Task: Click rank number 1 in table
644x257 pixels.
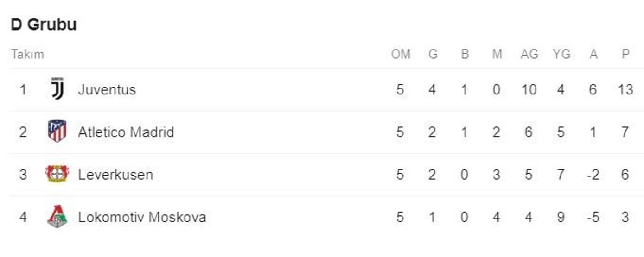Action: tap(23, 89)
